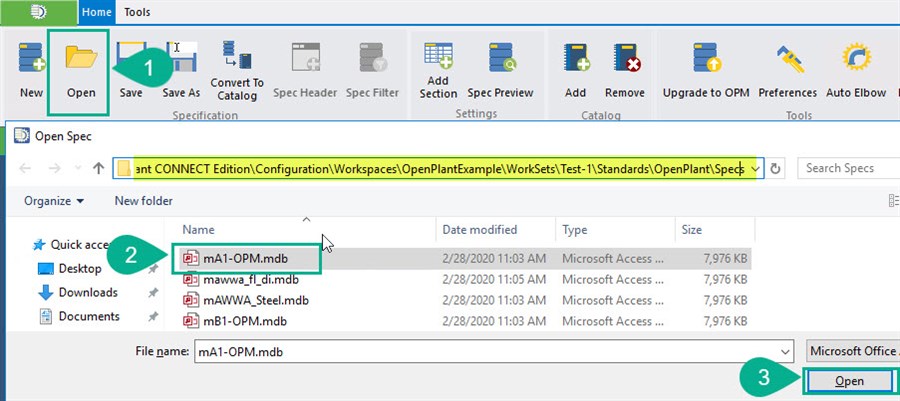Click mA1-OPM.mdb date modified cell
This screenshot has width=900, height=401.
pyautogui.click(x=494, y=259)
